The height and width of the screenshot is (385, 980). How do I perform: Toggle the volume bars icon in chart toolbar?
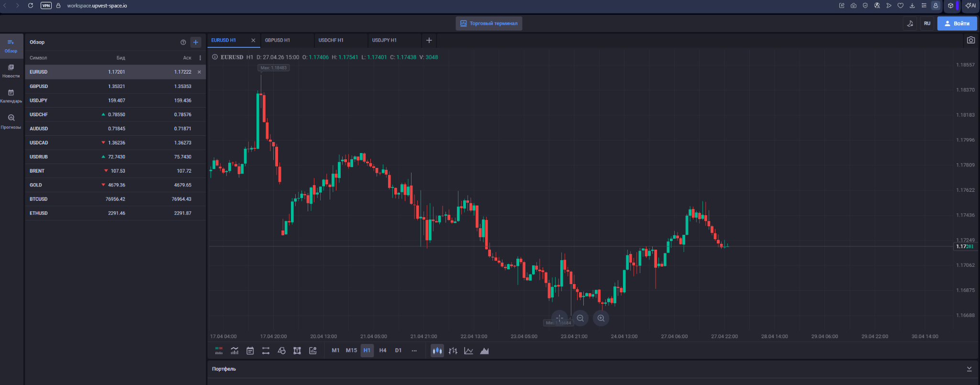click(x=219, y=351)
